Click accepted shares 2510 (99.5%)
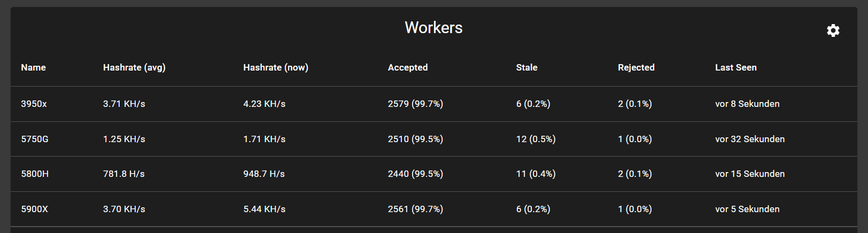Image resolution: width=868 pixels, height=233 pixels. 415,139
